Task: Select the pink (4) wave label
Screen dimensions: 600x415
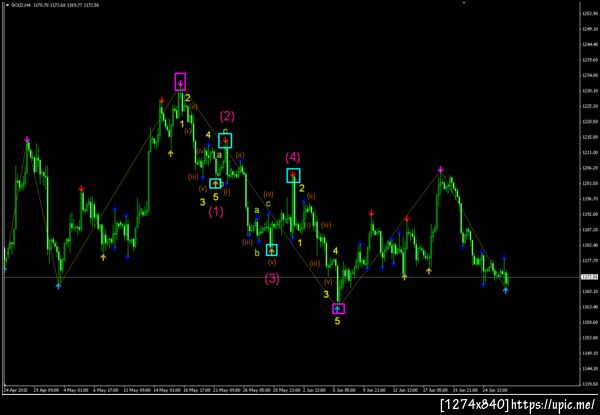Action: (x=293, y=157)
